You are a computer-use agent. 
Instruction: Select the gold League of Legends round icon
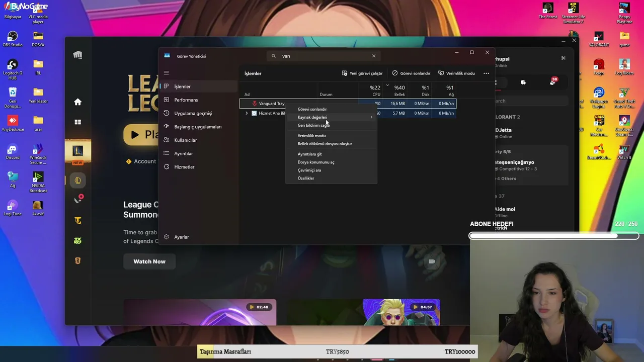coord(77,180)
